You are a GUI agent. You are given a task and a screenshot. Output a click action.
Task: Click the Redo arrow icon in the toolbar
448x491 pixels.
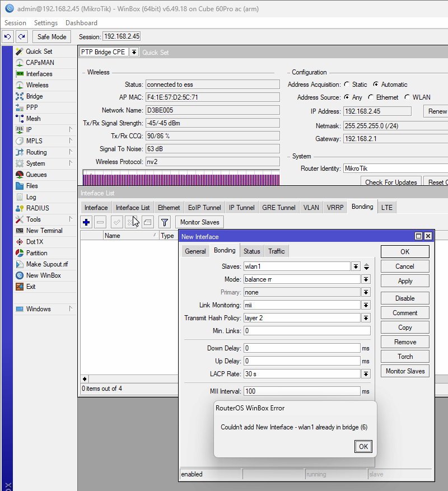click(21, 36)
